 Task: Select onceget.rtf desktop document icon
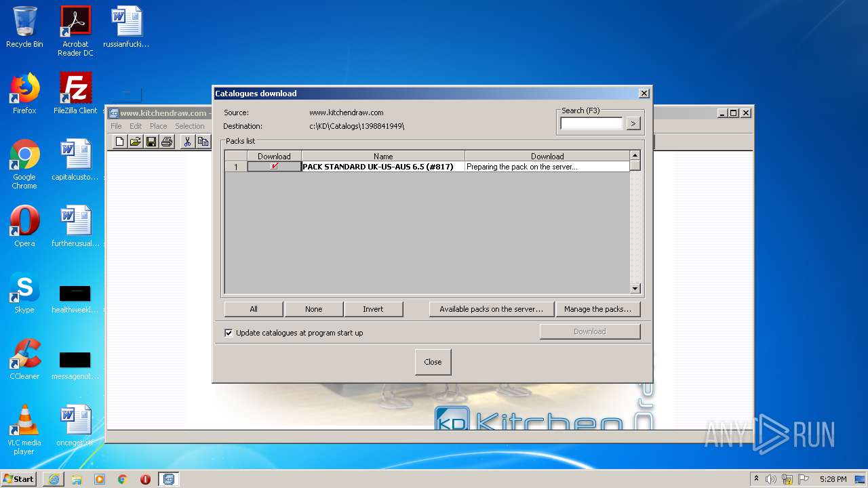(75, 426)
